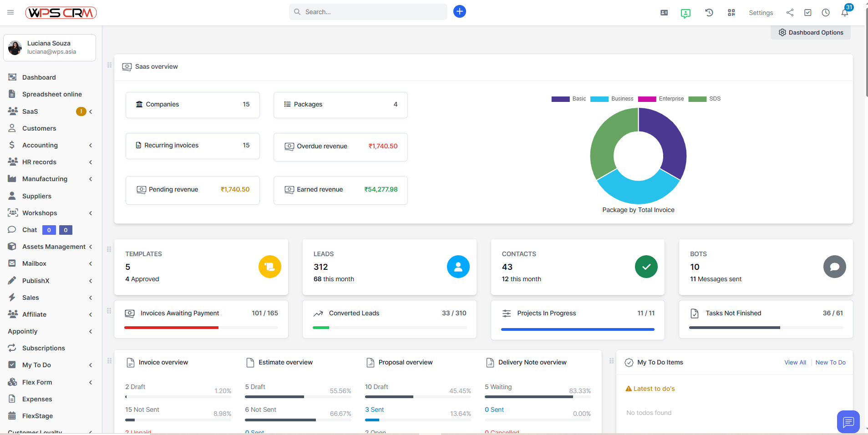Toggle the Basic legend item in chart
This screenshot has width=868, height=435.
point(569,99)
